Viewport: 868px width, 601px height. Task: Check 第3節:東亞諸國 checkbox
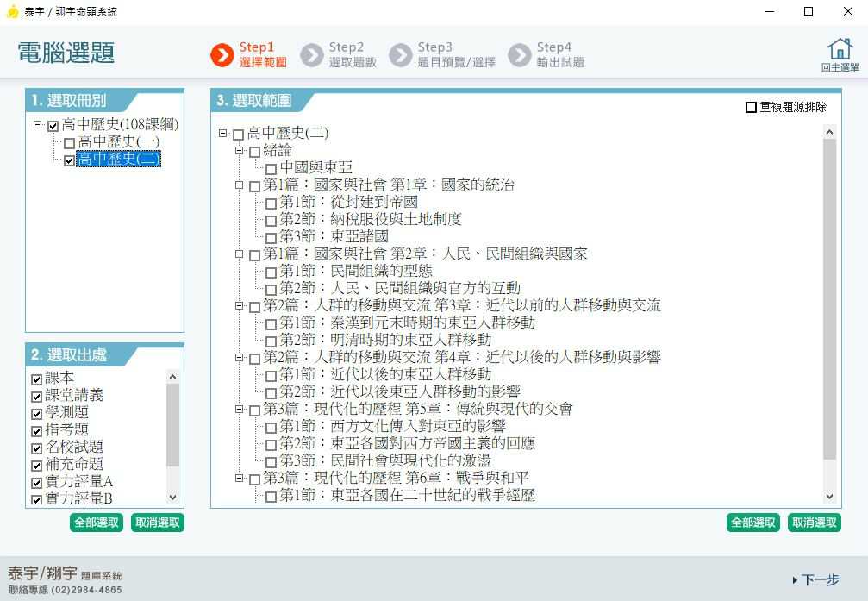[x=271, y=238]
